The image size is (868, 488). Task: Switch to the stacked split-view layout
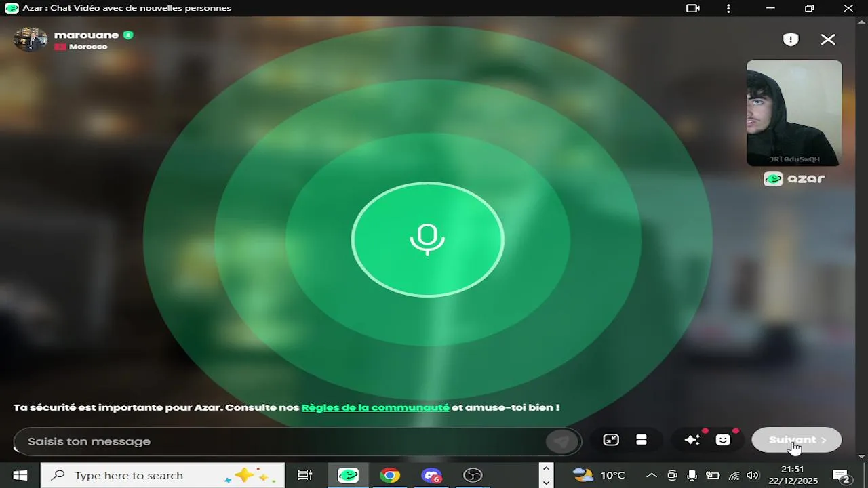tap(642, 440)
